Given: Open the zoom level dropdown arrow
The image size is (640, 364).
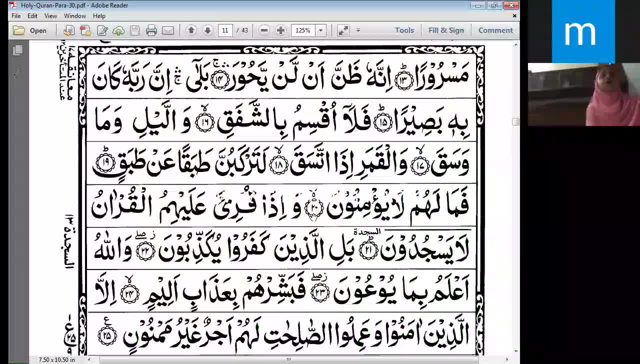Looking at the screenshot, I should (x=320, y=30).
